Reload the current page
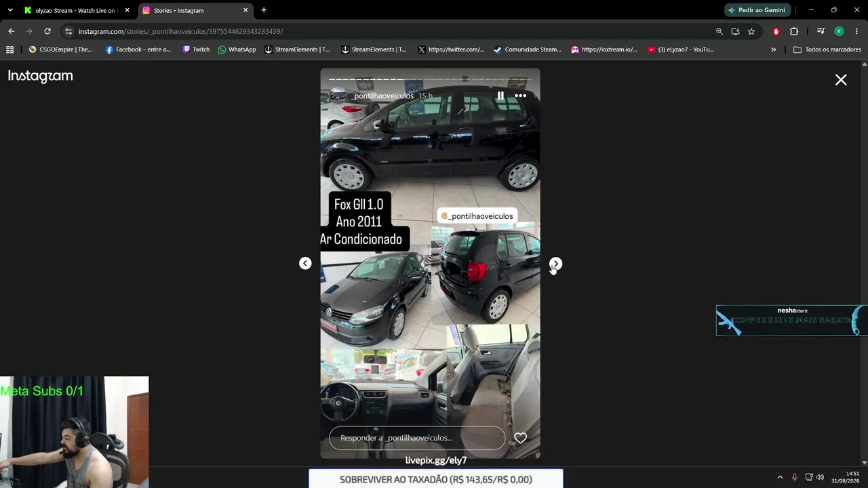 (x=47, y=31)
